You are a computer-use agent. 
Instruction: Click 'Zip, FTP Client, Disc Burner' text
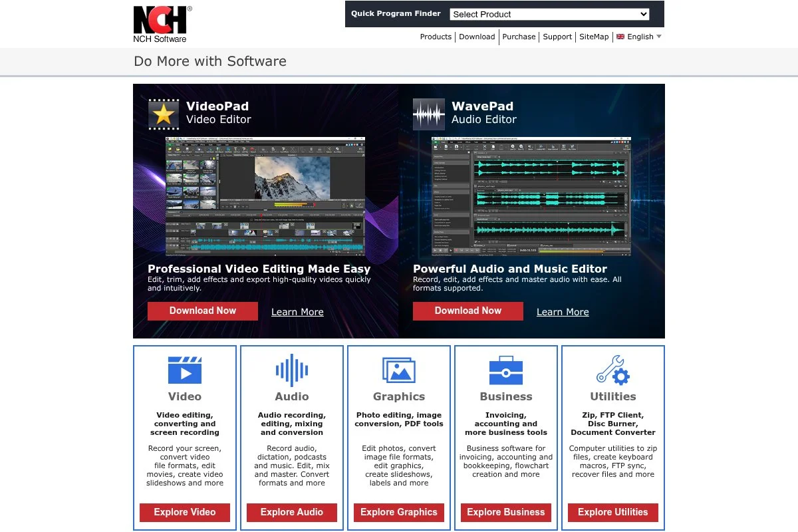point(613,420)
